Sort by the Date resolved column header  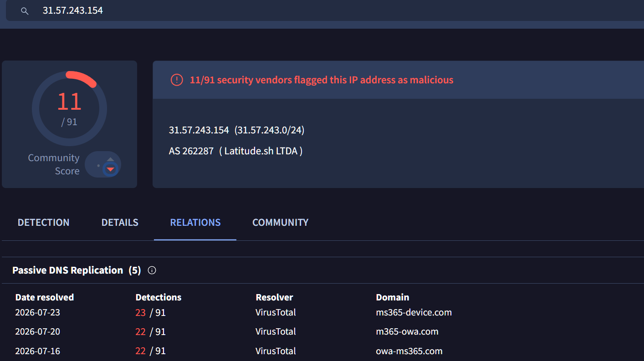45,297
